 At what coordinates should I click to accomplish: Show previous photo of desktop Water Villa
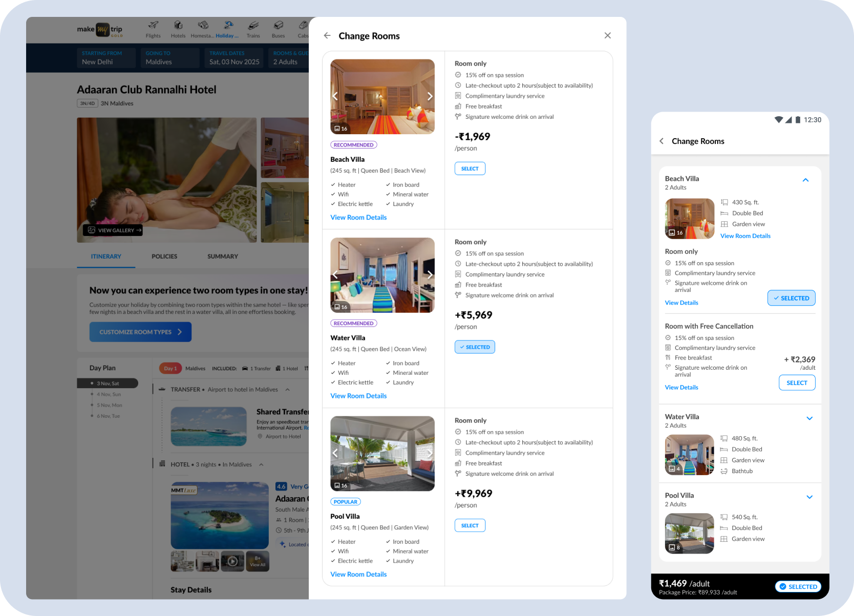tap(335, 275)
